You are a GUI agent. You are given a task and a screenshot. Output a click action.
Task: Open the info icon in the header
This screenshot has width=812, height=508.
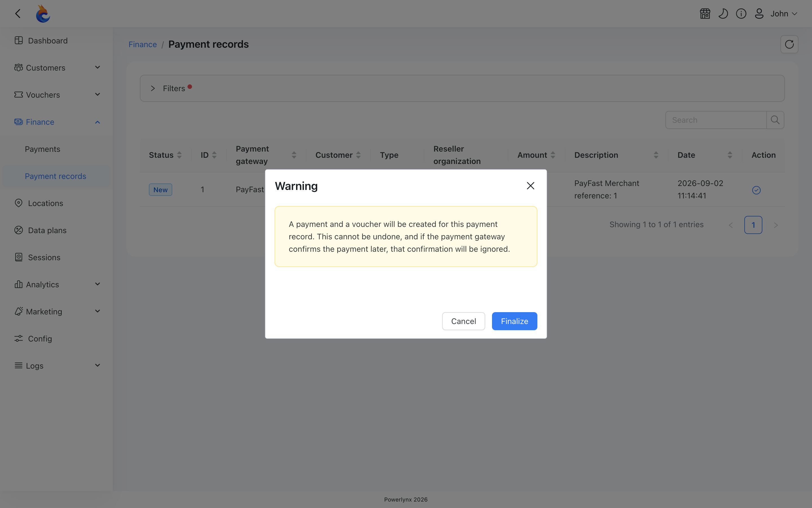741,14
